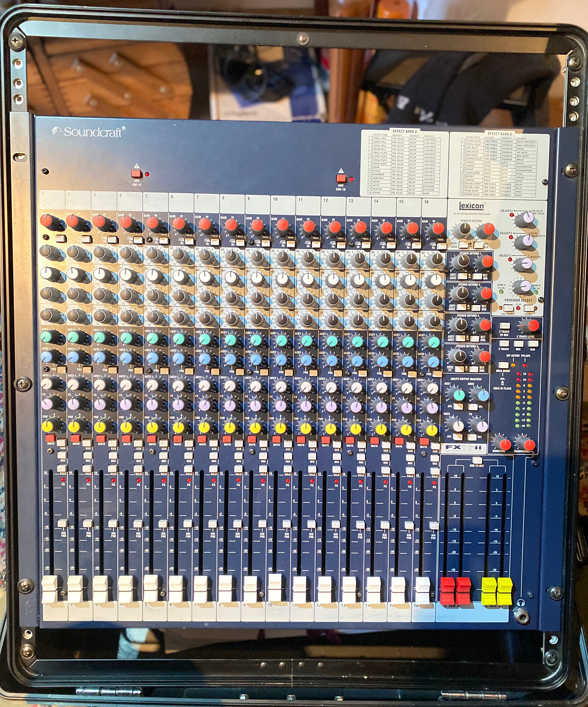Select the AUX1 output master knob

[459, 395]
